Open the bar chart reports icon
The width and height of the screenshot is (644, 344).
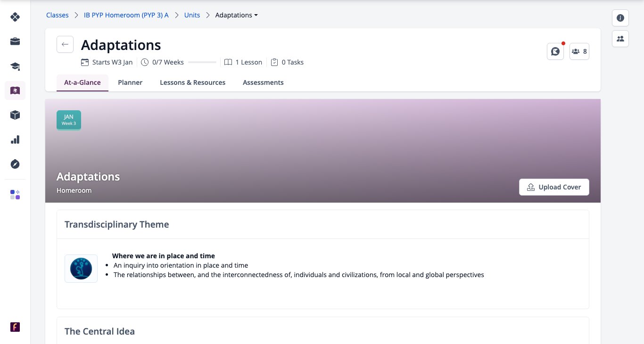[15, 139]
